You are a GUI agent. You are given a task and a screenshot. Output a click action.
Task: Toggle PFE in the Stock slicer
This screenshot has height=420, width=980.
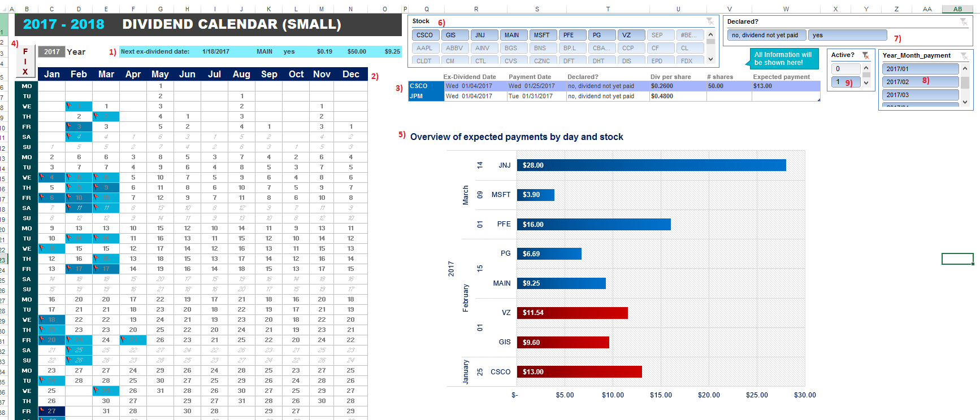tap(573, 35)
